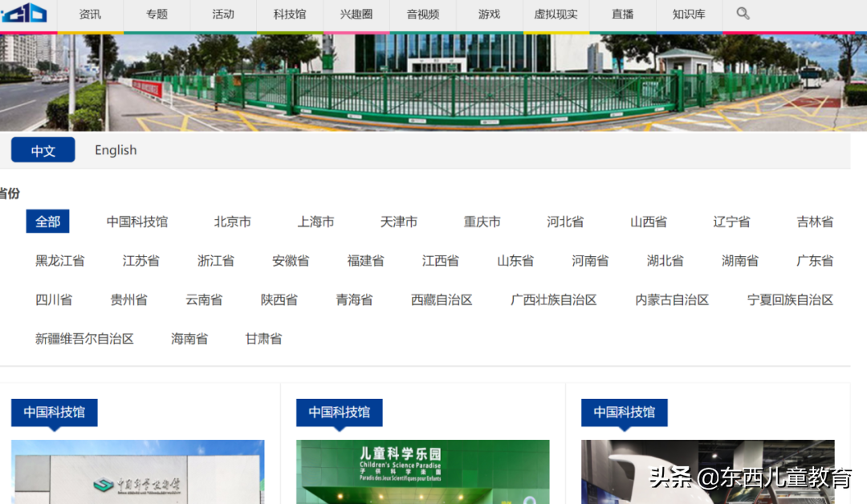The width and height of the screenshot is (867, 504).
Task: Open the 游戏 section
Action: [489, 13]
